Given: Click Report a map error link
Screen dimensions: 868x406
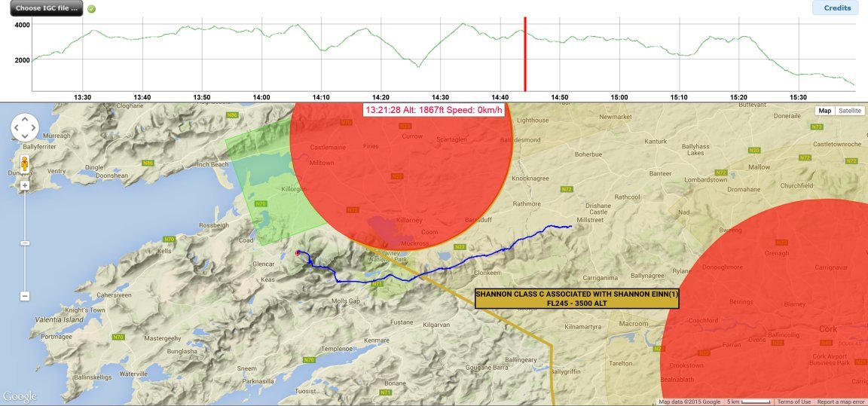Looking at the screenshot, I should coord(841,402).
